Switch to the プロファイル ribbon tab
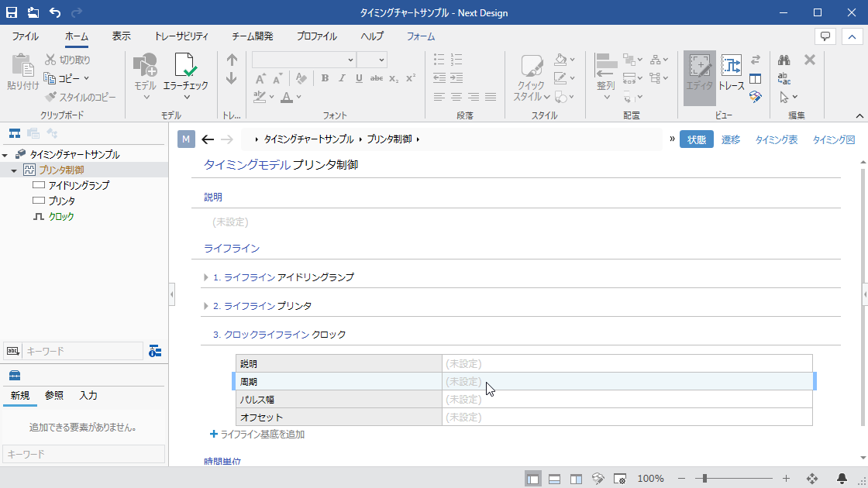 317,36
